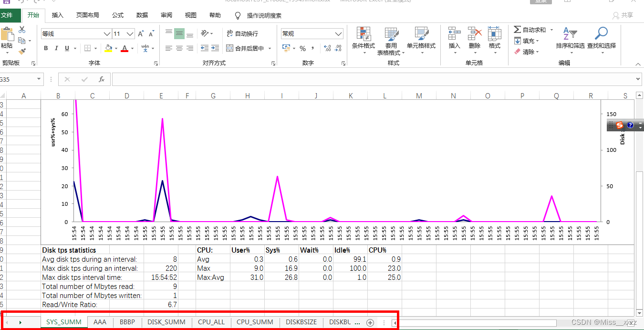Switch to the 插入 Insert tab
The image size is (644, 330).
[58, 15]
